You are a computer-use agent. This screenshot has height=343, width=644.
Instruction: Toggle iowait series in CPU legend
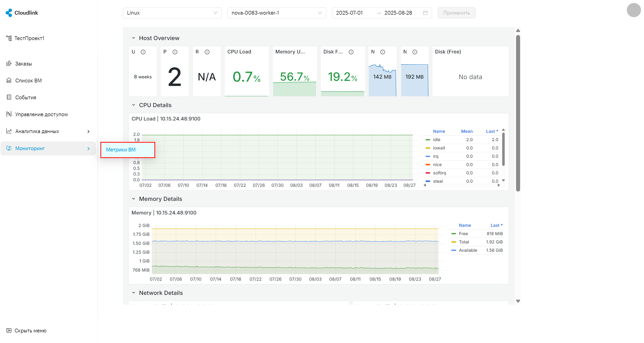tap(439, 148)
